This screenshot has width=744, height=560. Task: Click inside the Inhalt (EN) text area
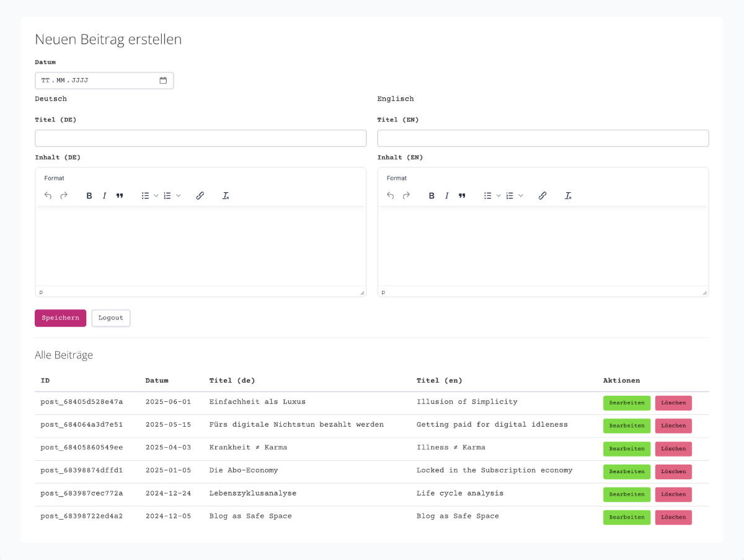tap(543, 246)
